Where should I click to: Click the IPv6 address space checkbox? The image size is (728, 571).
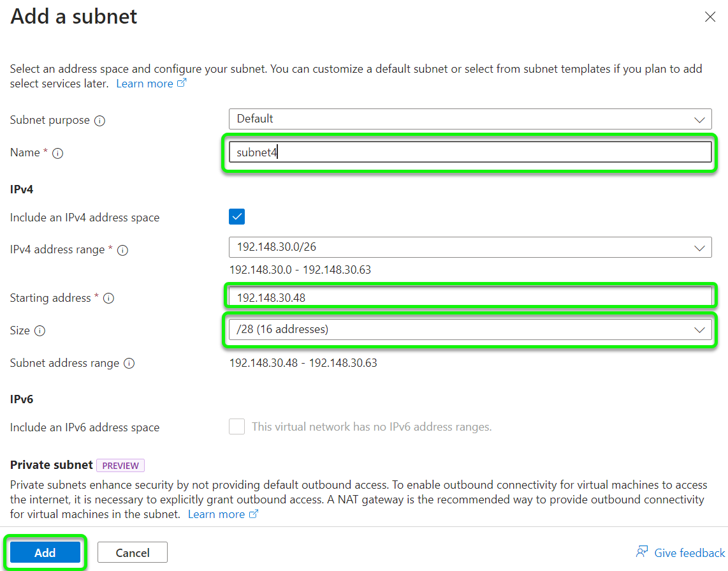[237, 427]
